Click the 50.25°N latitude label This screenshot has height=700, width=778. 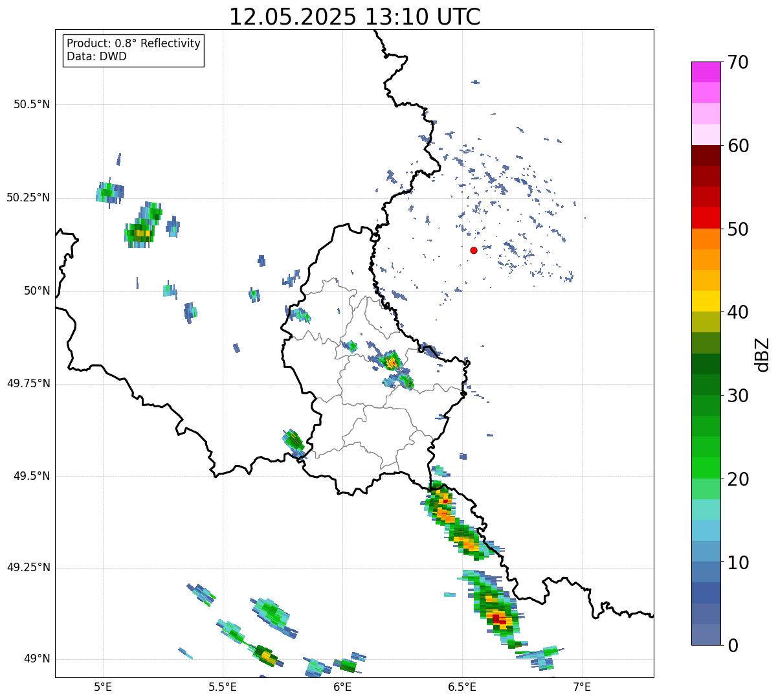coord(28,198)
